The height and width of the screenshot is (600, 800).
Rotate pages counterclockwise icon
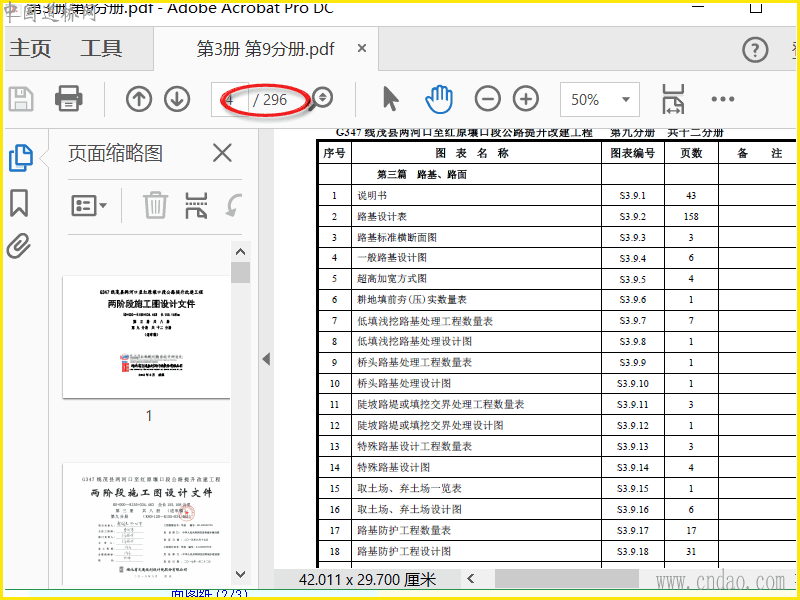coord(234,205)
